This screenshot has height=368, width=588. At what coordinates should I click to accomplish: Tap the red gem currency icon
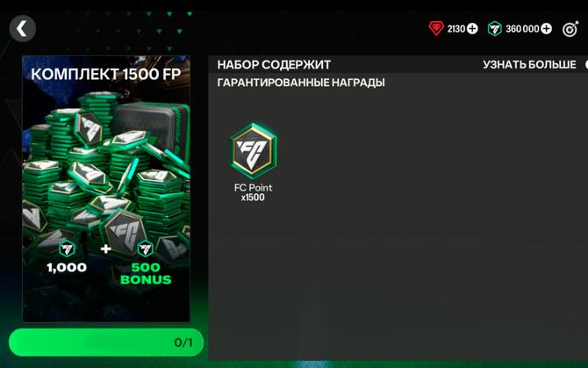click(436, 28)
